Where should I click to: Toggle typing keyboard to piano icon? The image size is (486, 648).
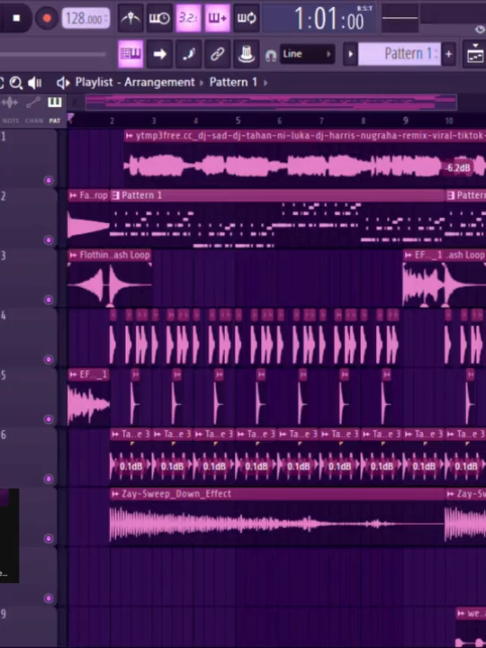[x=131, y=54]
